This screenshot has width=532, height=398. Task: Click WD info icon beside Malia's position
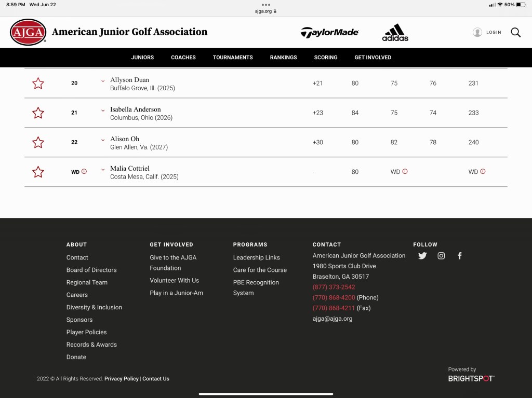(x=84, y=172)
